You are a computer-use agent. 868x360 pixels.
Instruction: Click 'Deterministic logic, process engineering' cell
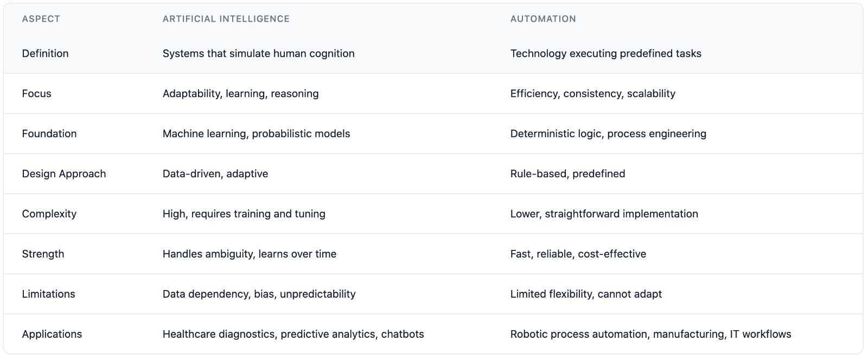coord(608,134)
